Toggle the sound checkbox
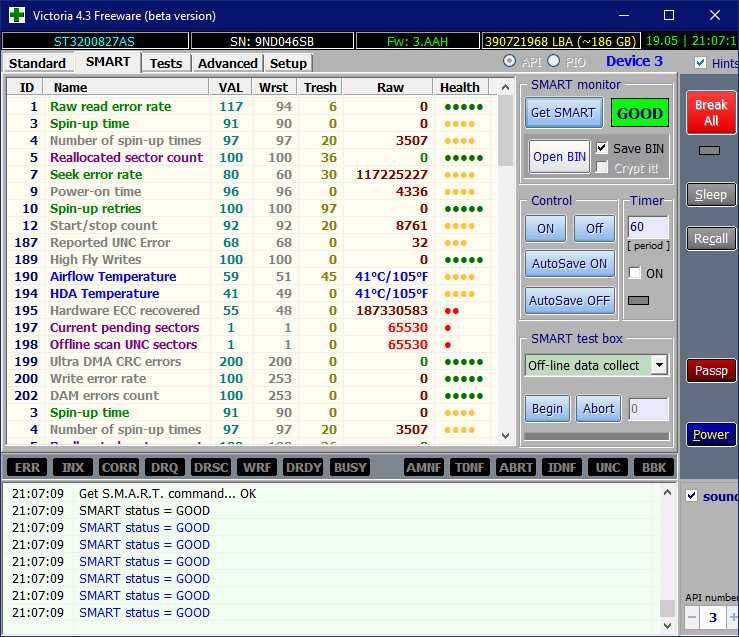 [691, 496]
